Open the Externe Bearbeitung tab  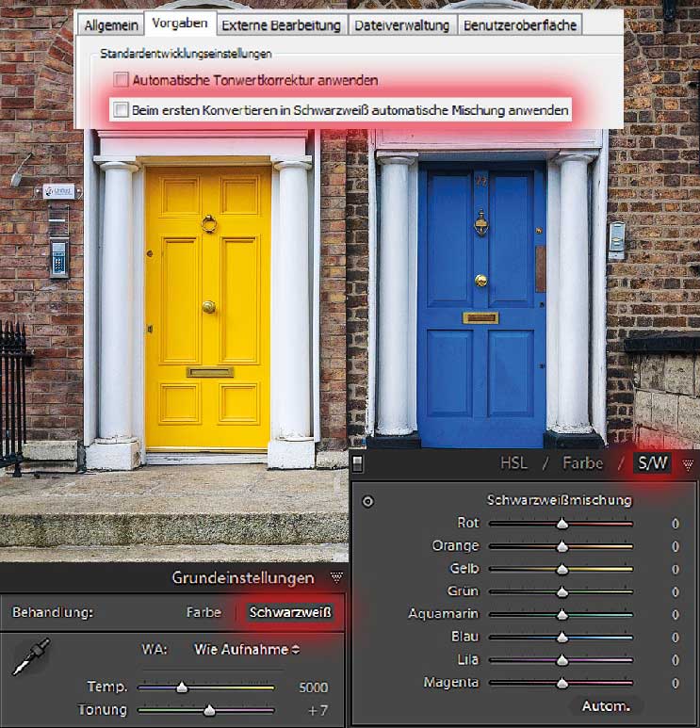(281, 25)
